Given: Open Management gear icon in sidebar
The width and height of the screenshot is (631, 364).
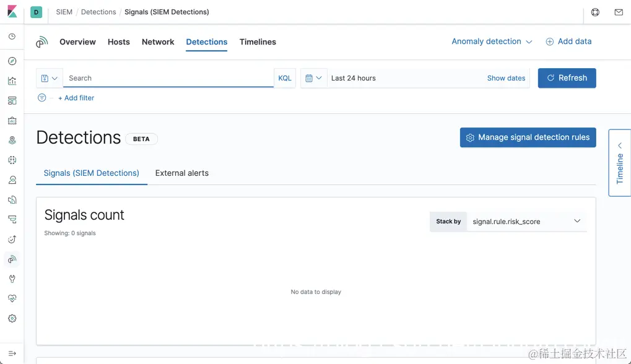Looking at the screenshot, I should point(12,319).
